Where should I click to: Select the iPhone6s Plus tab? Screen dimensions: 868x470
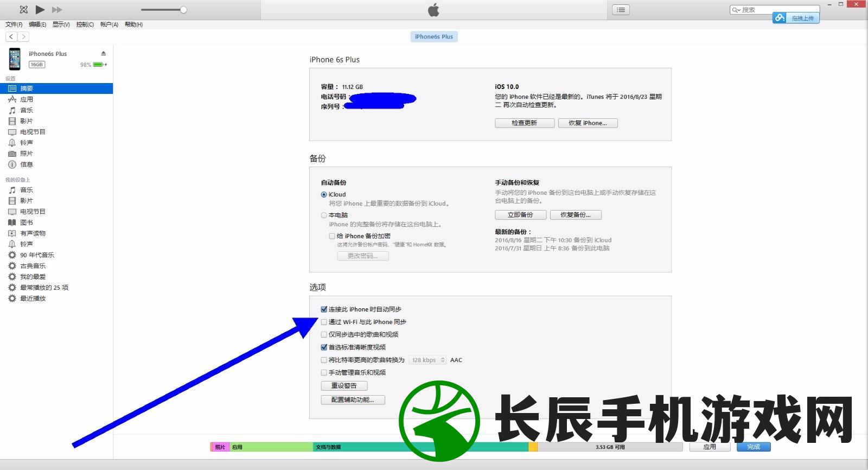434,36
